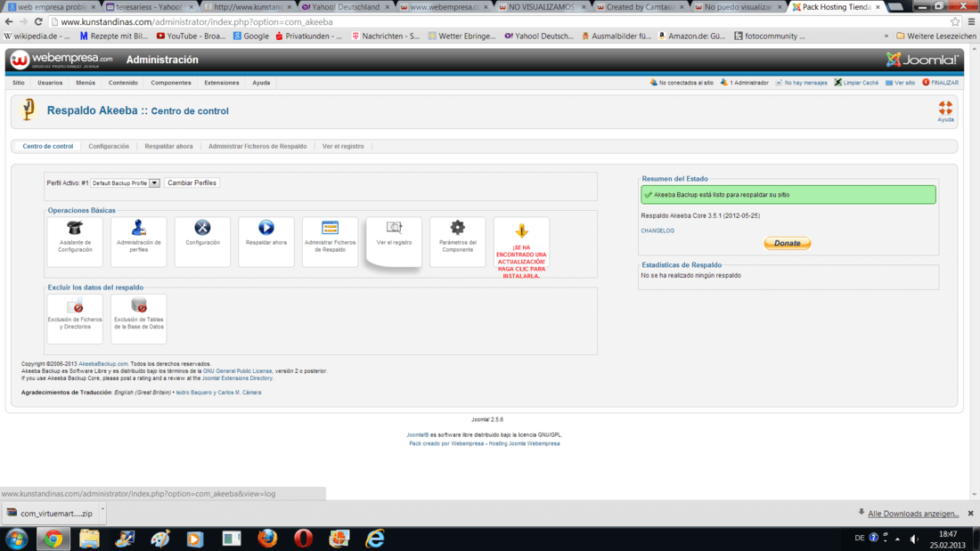Open Exclusión de Ficheros y Directorios
This screenshot has width=980, height=551.
pyautogui.click(x=75, y=319)
